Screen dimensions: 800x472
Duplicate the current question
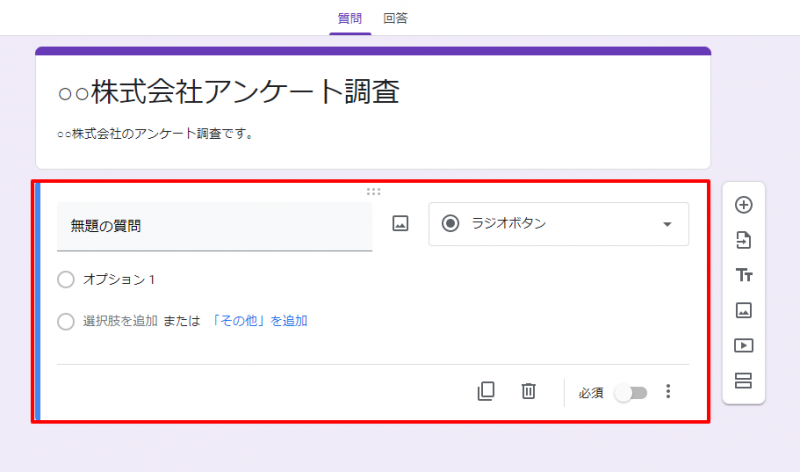point(486,392)
